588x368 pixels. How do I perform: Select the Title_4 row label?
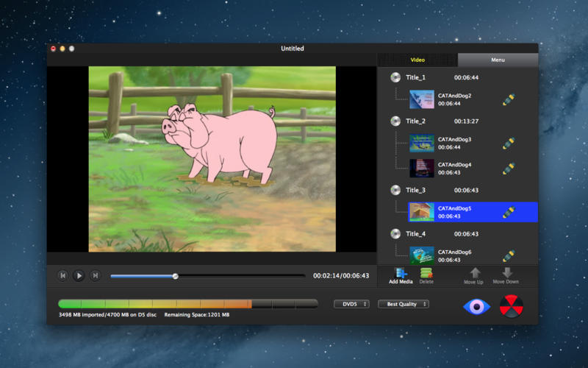point(415,233)
